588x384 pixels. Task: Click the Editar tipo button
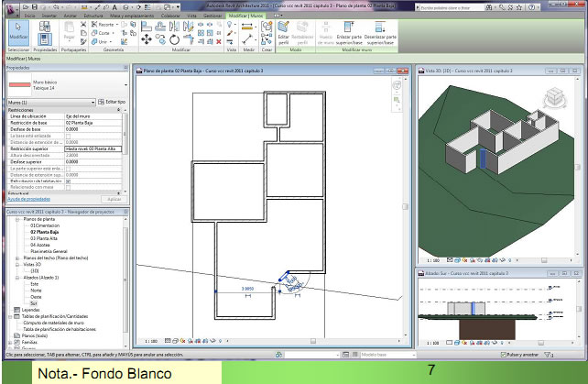point(111,101)
